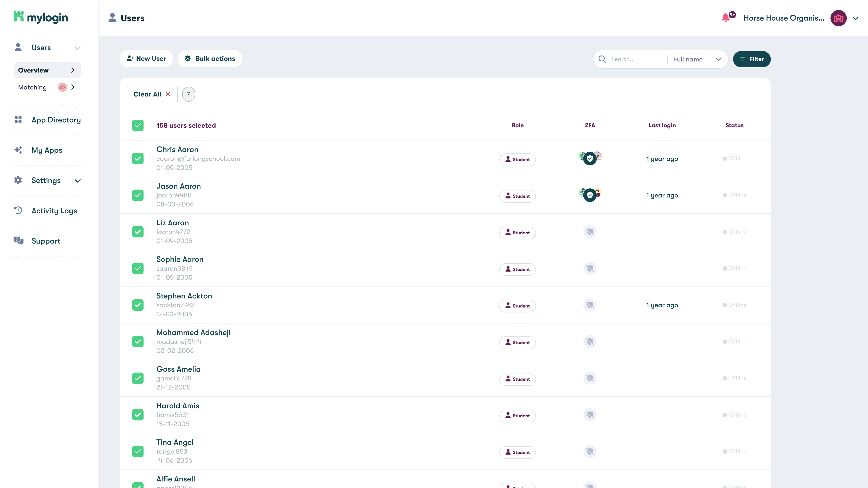Uncheck Goss Amelia's checkbox
The height and width of the screenshot is (488, 868).
tap(138, 378)
